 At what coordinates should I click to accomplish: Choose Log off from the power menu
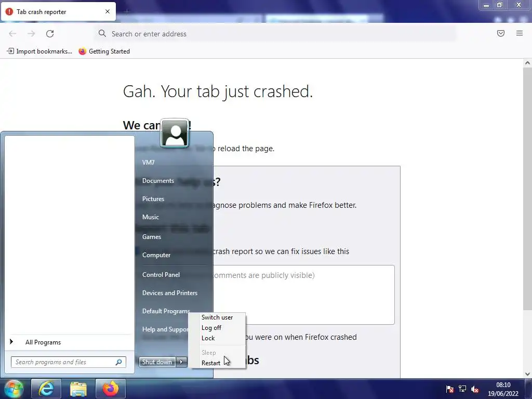pos(211,328)
